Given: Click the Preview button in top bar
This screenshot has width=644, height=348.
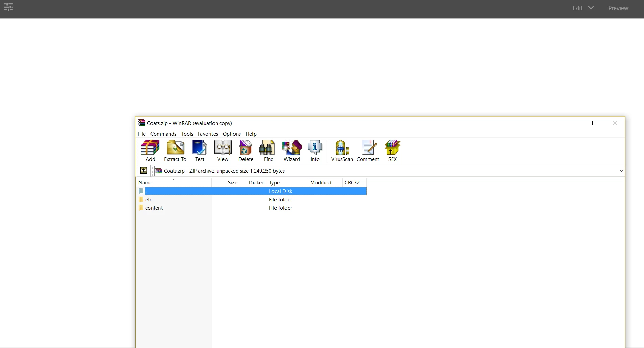Looking at the screenshot, I should 618,8.
